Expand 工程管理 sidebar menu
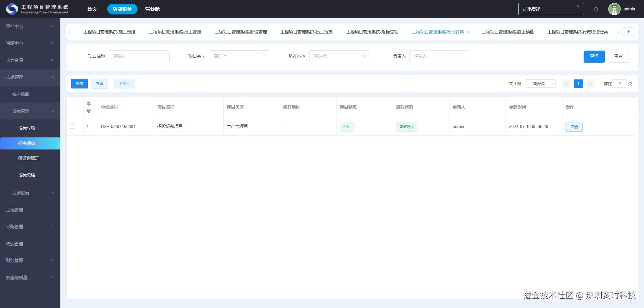The height and width of the screenshot is (308, 644). click(30, 210)
